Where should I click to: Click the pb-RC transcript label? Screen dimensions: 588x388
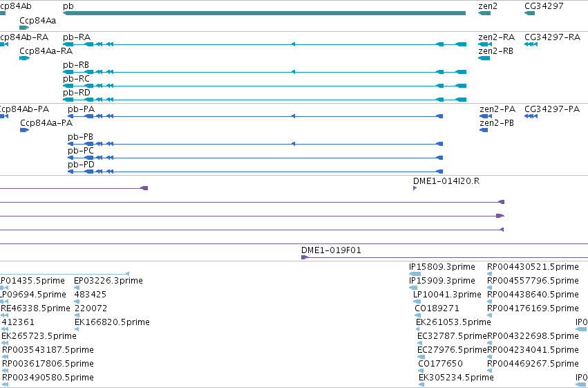click(x=76, y=79)
